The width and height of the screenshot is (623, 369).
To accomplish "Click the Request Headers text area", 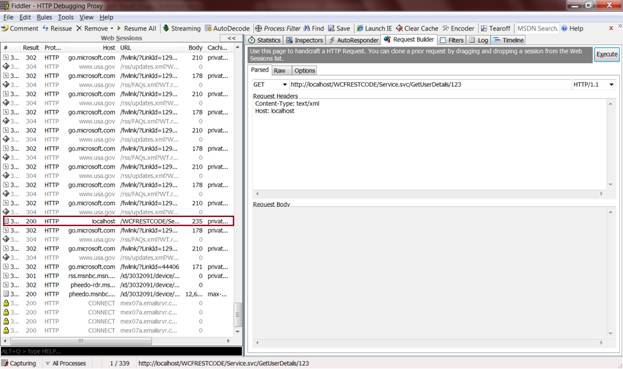I will [430, 145].
